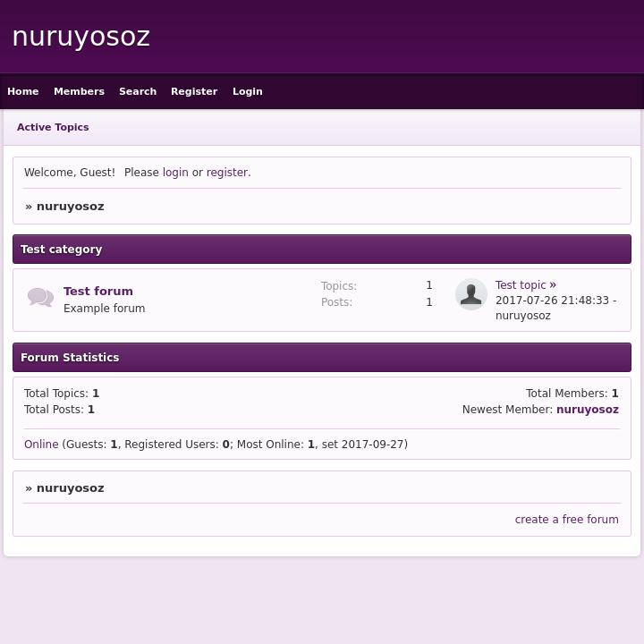This screenshot has width=644, height=644.
Task: Open the Test topic last post link
Action: [520, 285]
